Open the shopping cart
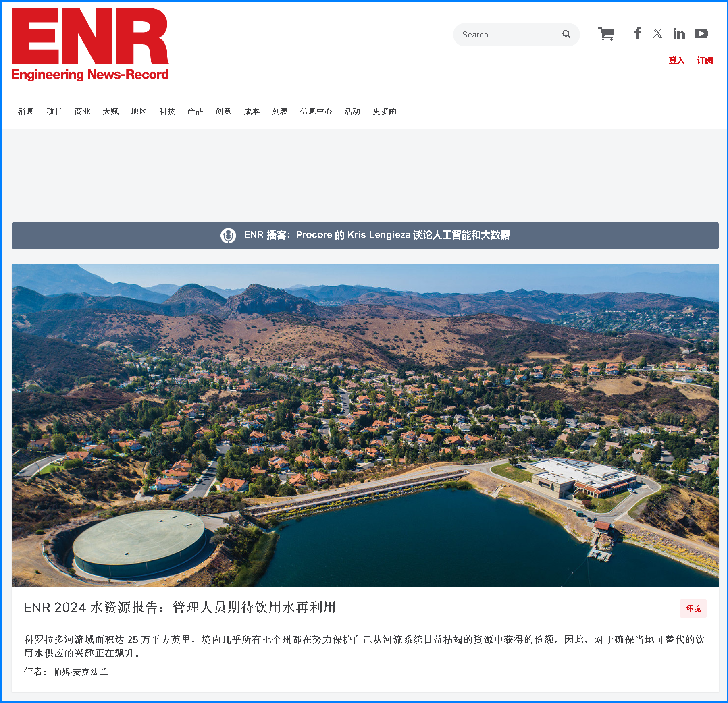 coord(606,34)
